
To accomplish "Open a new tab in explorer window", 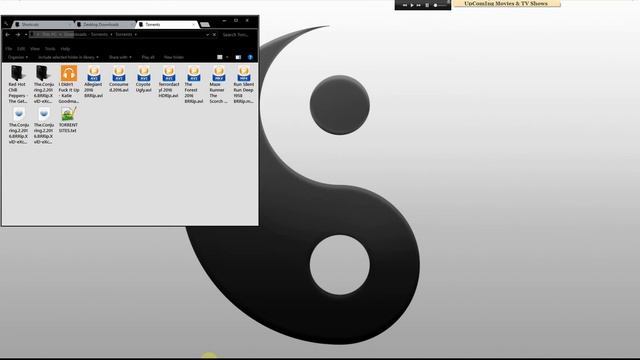I will [x=205, y=25].
